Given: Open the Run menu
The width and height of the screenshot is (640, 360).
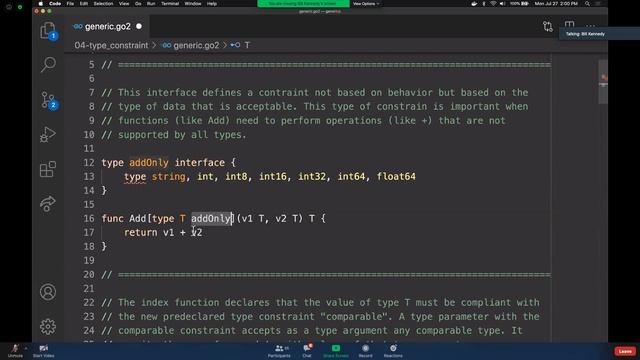Looking at the screenshot, I should click(x=151, y=4).
